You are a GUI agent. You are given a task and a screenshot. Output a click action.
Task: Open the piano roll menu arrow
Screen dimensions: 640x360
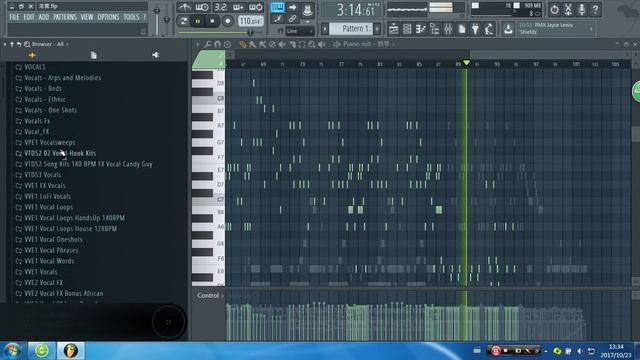pos(198,44)
